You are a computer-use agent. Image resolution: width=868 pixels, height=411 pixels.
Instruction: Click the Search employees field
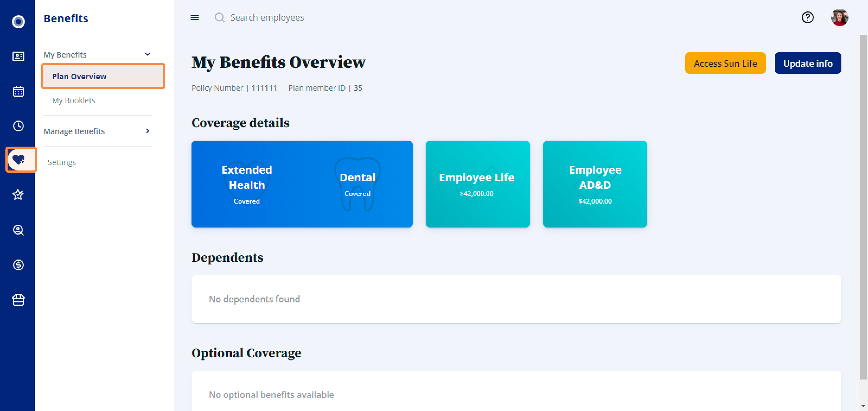pyautogui.click(x=267, y=17)
